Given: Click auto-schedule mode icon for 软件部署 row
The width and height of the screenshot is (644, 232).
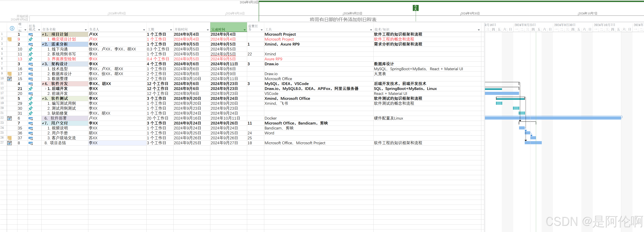Looking at the screenshot, I should coord(30,118).
